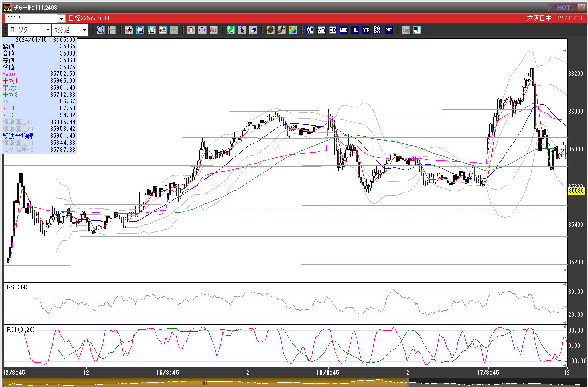Open the rainbow color settings icon
588x387 pixels.
coord(293,30)
